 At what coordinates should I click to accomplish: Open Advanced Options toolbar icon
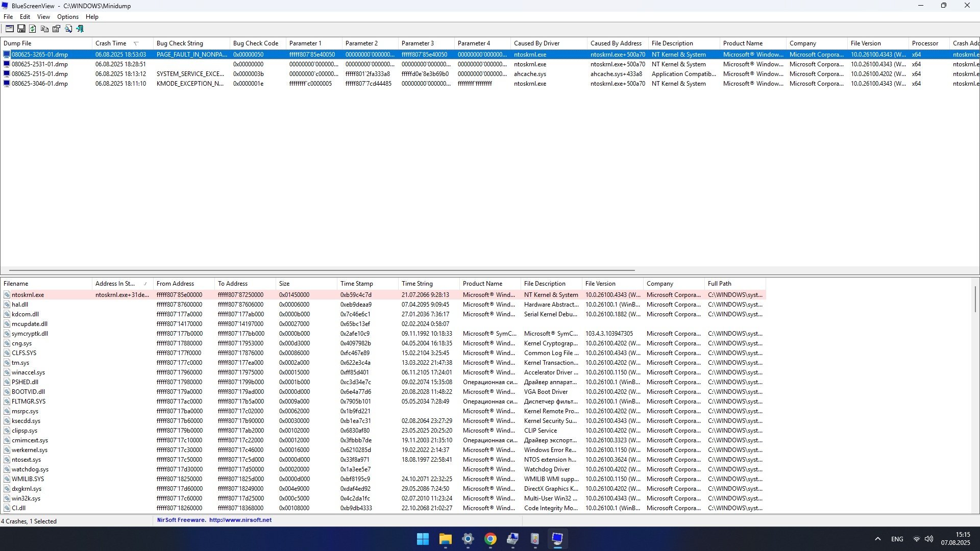[9, 29]
